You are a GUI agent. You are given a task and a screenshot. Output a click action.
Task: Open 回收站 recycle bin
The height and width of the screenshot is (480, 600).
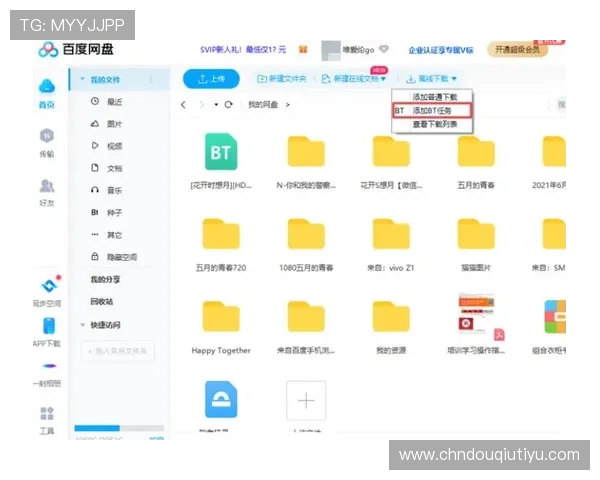[102, 302]
